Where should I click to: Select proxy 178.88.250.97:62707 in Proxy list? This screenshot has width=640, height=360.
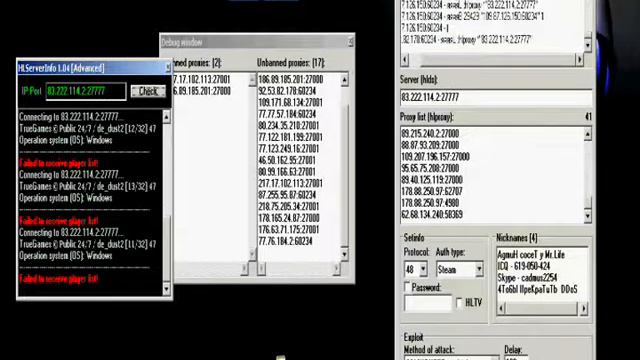[x=432, y=191]
